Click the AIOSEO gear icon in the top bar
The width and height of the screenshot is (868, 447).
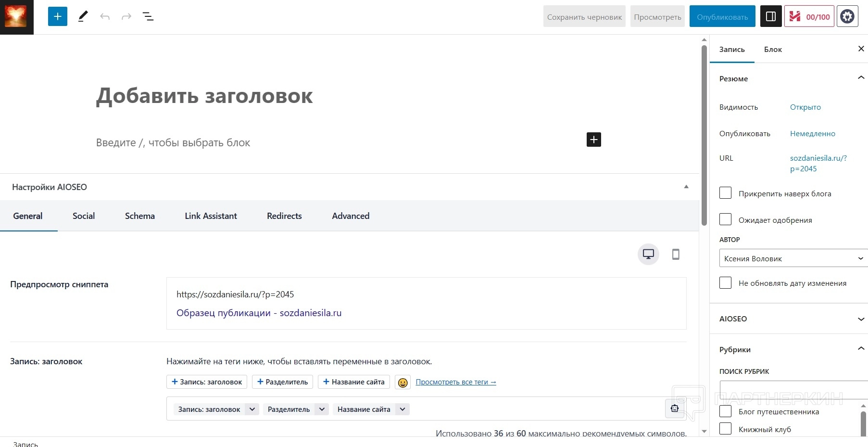(x=847, y=17)
